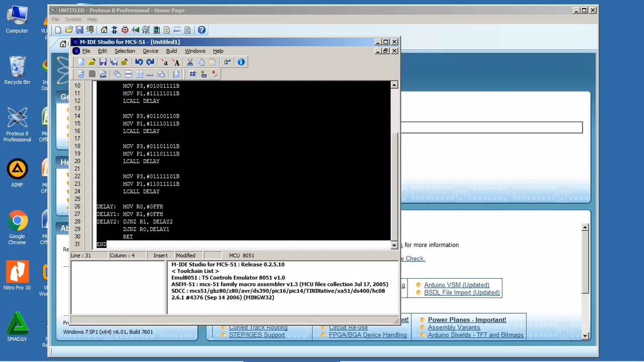Open Edit menu in M-IDE Studio
The height and width of the screenshot is (362, 644).
102,51
